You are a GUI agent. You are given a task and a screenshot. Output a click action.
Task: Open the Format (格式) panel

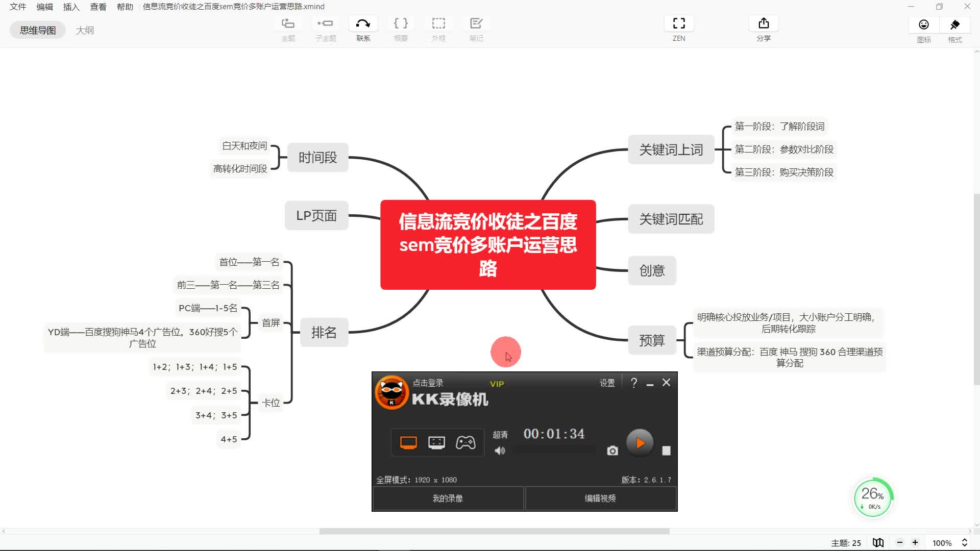coord(955,24)
